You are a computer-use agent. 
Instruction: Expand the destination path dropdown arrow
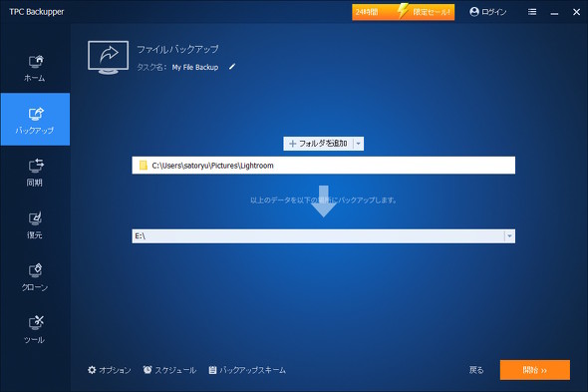point(509,235)
